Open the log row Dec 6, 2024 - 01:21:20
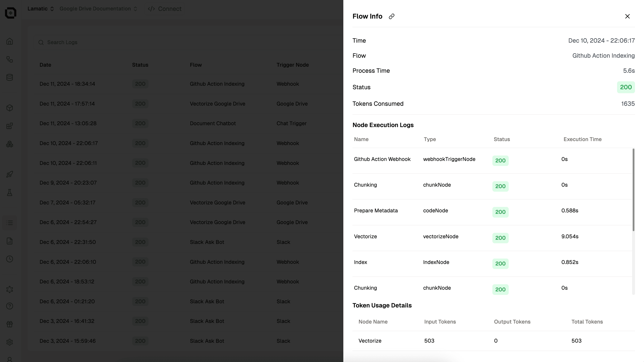This screenshot has width=644, height=362. coord(189,301)
